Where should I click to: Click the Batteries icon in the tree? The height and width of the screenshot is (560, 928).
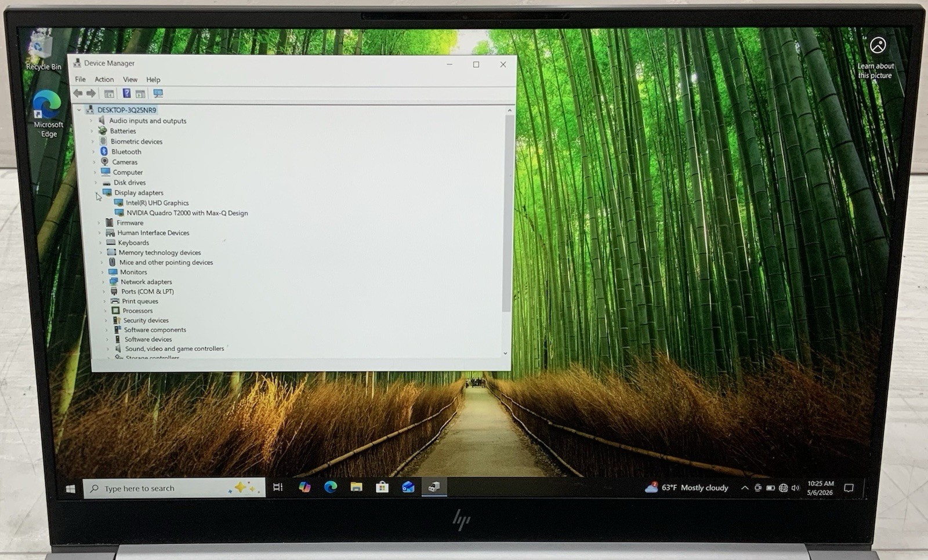(x=103, y=130)
